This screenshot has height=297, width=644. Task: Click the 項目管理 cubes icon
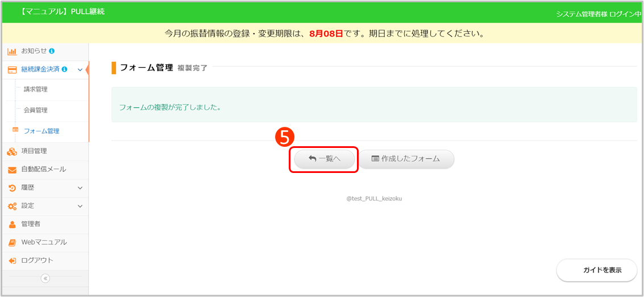pyautogui.click(x=12, y=151)
